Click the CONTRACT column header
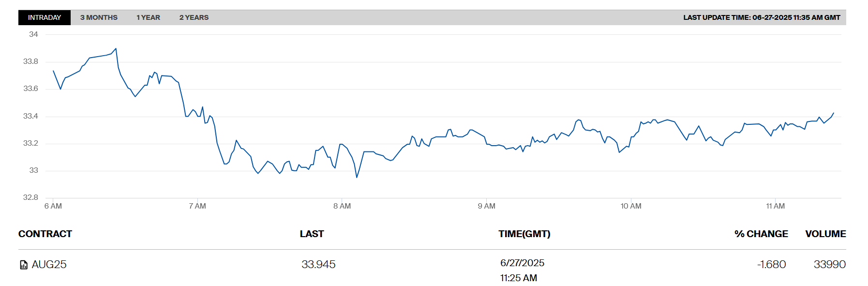The width and height of the screenshot is (868, 286). 45,234
